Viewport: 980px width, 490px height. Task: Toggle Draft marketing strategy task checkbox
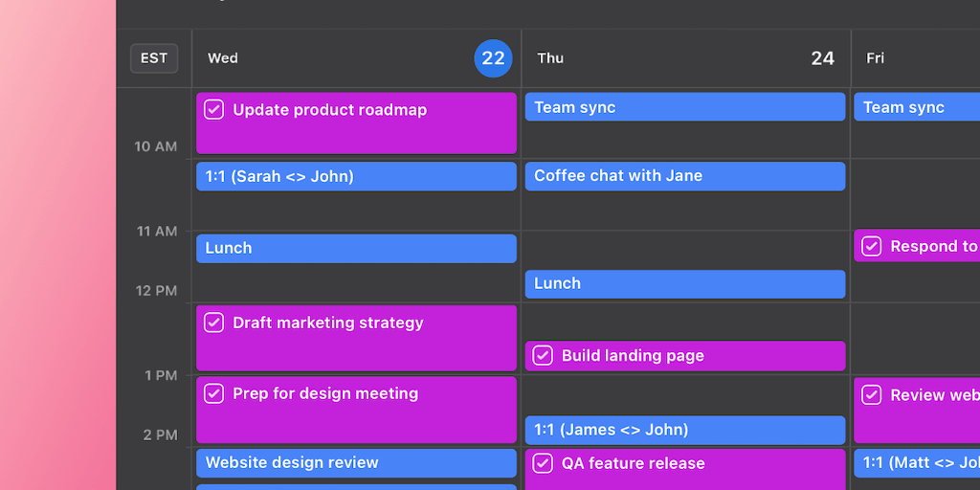point(214,323)
